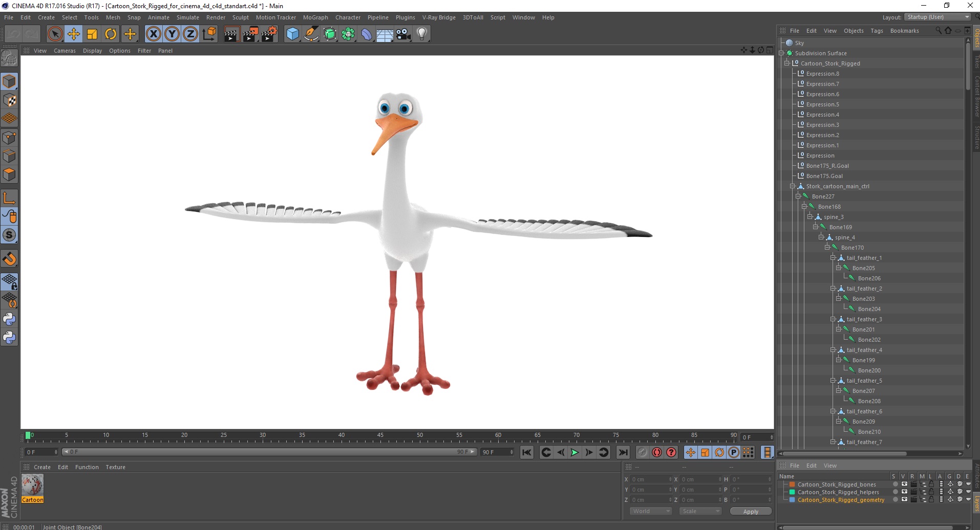Activate the Rotate tool in top toolbar
This screenshot has height=530, width=980.
point(111,34)
